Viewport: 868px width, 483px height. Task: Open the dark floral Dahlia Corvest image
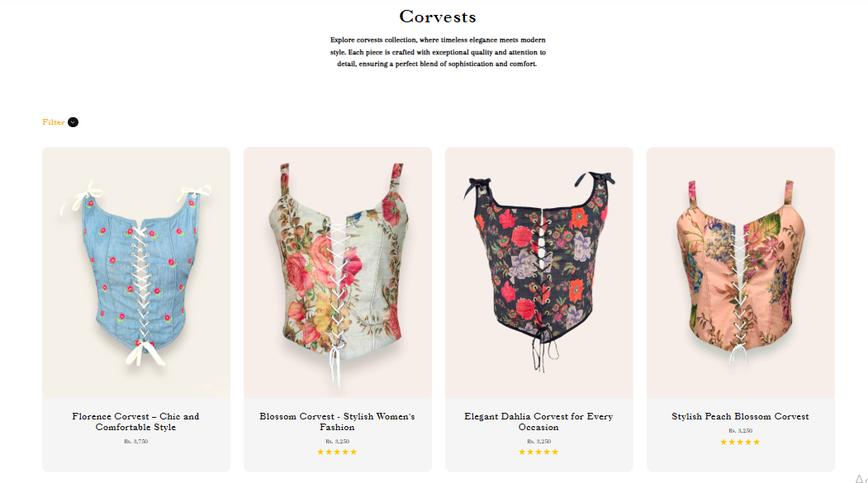[539, 272]
